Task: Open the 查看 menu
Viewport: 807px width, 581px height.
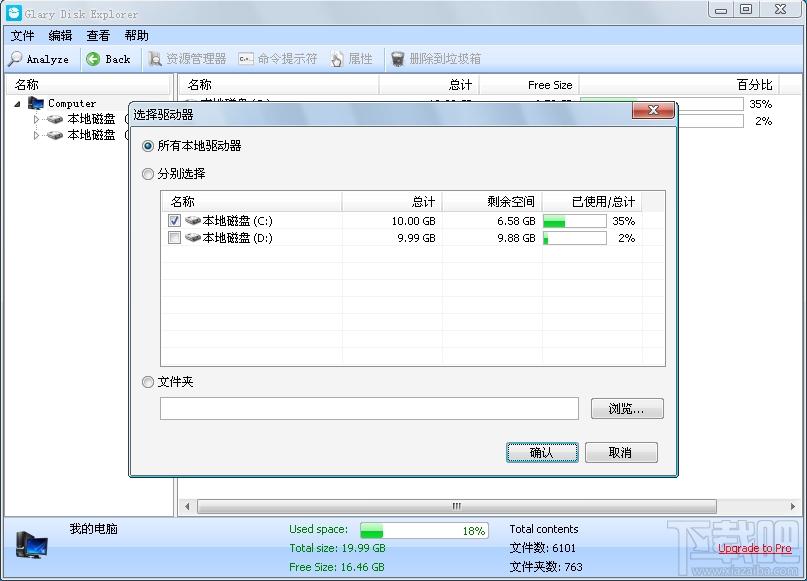Action: 98,36
